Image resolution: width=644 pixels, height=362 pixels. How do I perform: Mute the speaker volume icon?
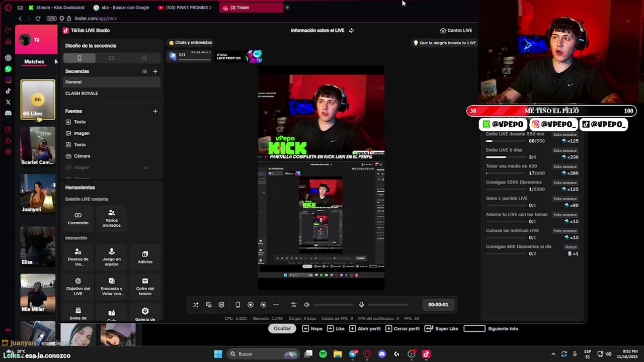pos(306,305)
